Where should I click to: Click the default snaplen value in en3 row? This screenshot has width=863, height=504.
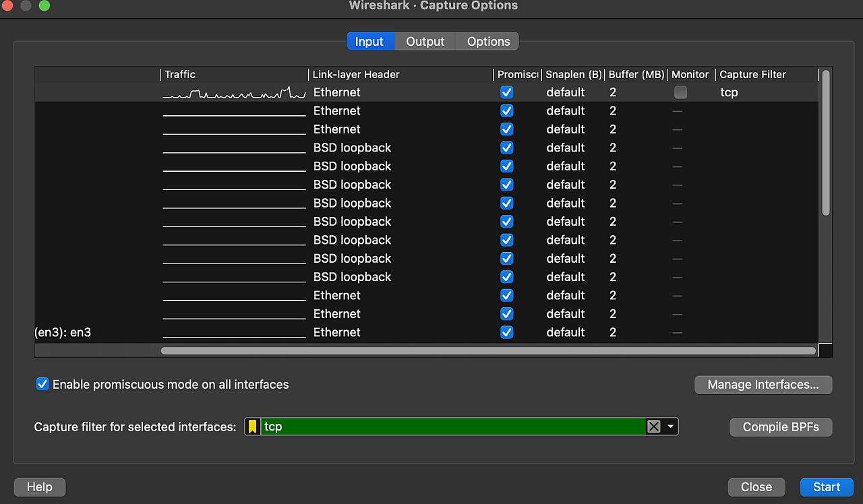point(566,332)
